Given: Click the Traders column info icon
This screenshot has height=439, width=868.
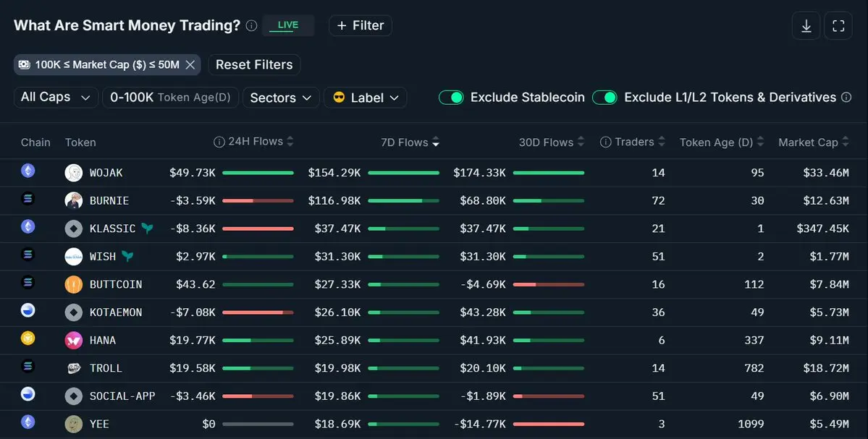Looking at the screenshot, I should click(606, 142).
